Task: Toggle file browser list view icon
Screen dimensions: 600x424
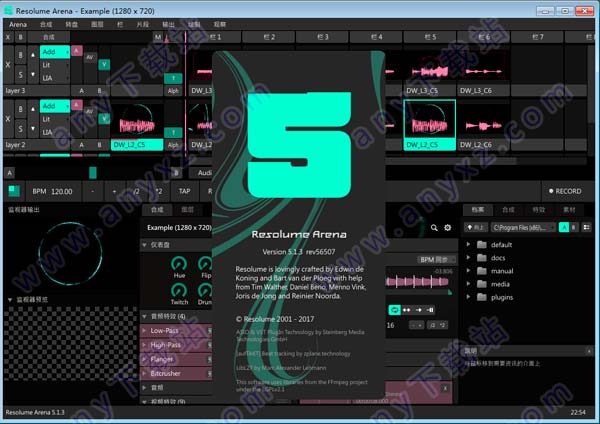Action: [586, 227]
